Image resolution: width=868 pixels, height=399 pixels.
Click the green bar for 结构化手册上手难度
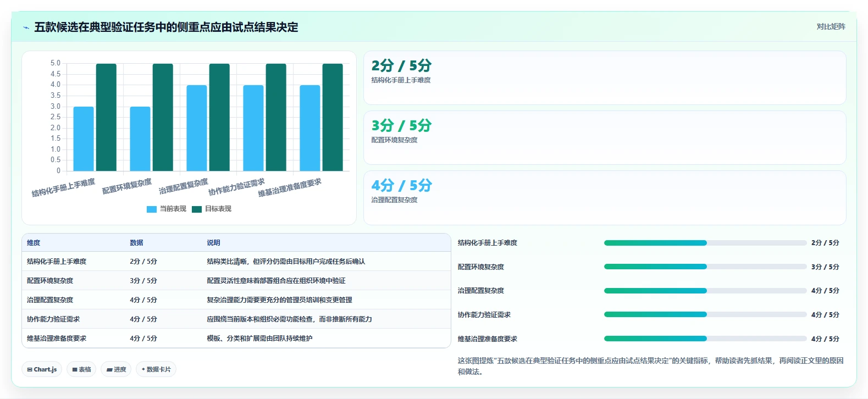click(106, 117)
